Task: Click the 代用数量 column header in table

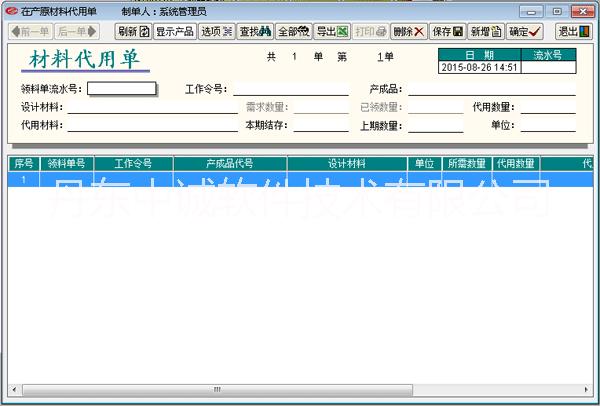Action: pyautogui.click(x=516, y=164)
